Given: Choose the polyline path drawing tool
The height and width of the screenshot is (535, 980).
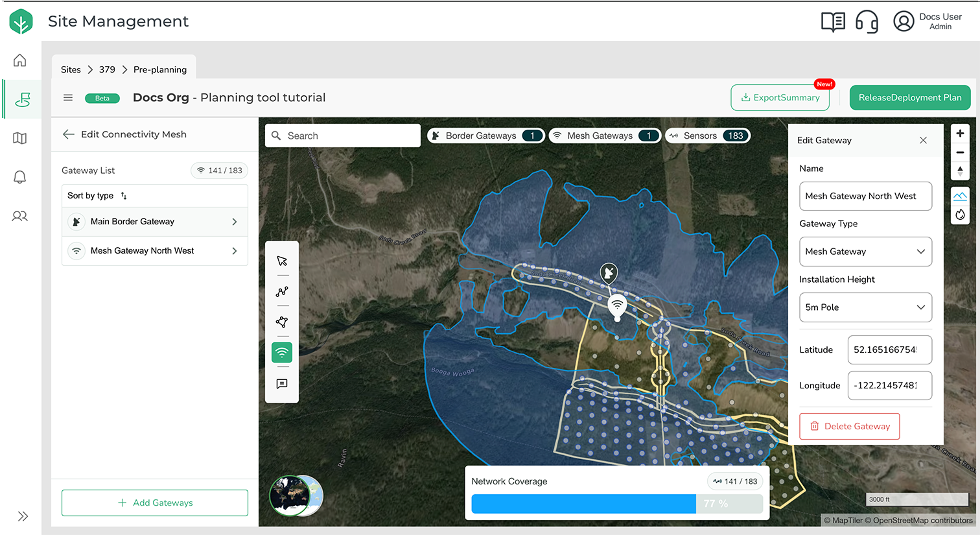Looking at the screenshot, I should pyautogui.click(x=282, y=292).
